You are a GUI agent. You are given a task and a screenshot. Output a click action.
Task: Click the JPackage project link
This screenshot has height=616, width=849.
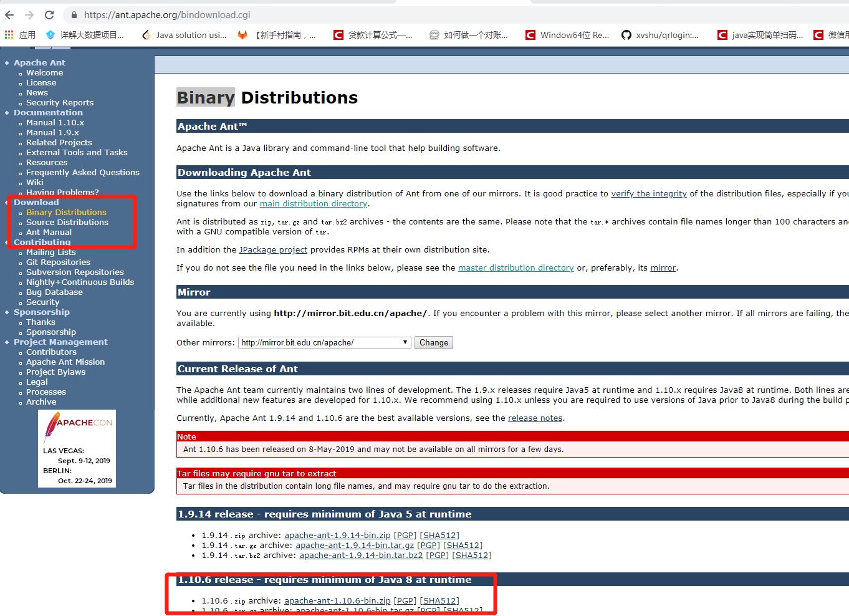[273, 250]
